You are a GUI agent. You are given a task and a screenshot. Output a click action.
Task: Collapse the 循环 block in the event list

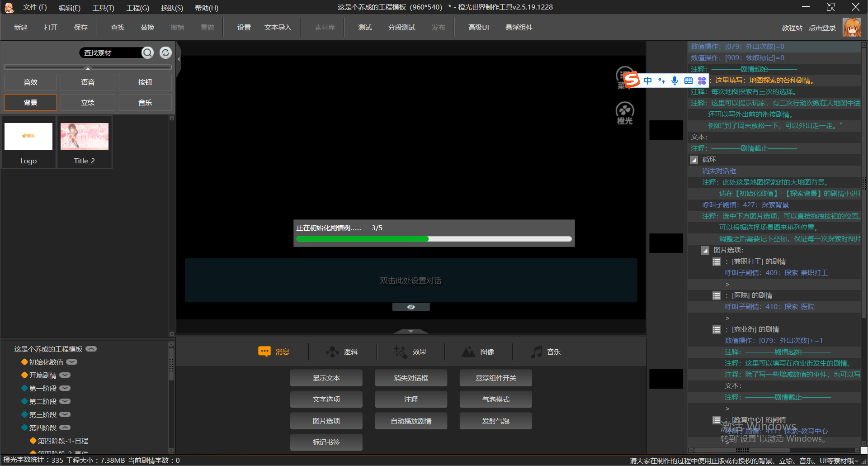pos(694,160)
